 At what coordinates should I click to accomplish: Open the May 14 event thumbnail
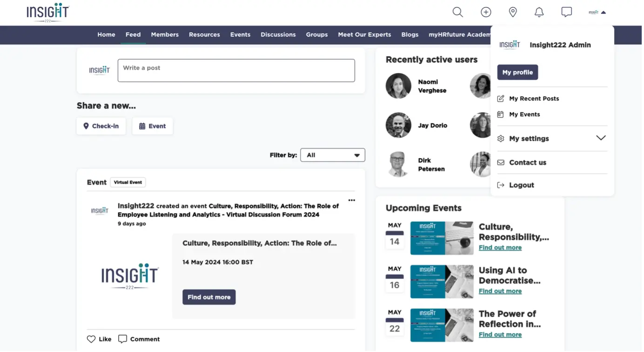[442, 238]
